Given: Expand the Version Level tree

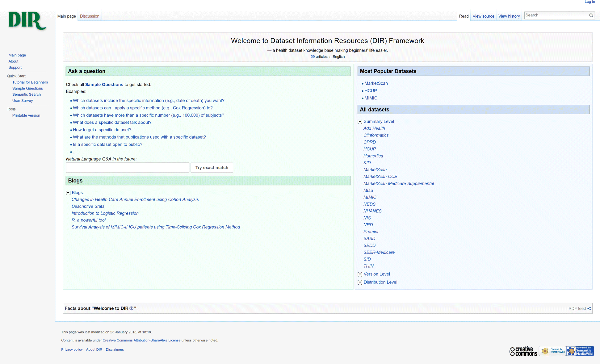Looking at the screenshot, I should 360,274.
